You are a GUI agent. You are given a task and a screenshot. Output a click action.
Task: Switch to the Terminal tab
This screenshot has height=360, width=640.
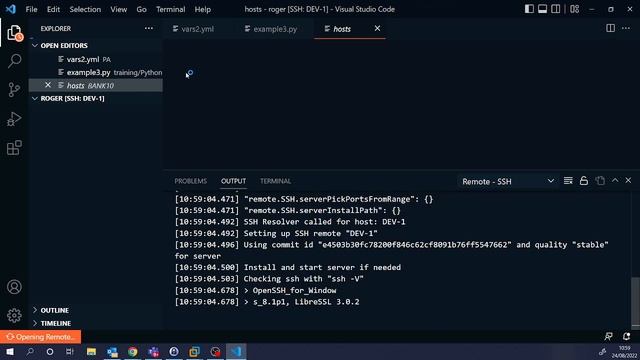[x=276, y=181]
